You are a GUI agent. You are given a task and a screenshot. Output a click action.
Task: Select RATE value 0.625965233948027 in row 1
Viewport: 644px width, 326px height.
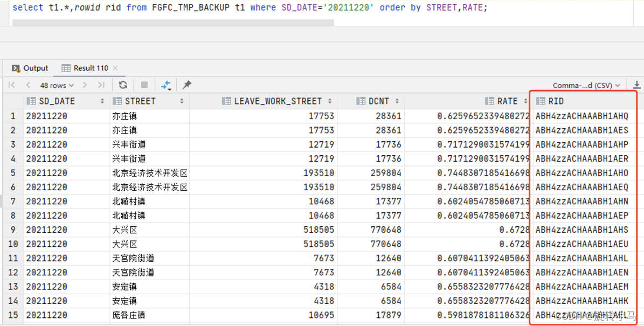pos(468,116)
